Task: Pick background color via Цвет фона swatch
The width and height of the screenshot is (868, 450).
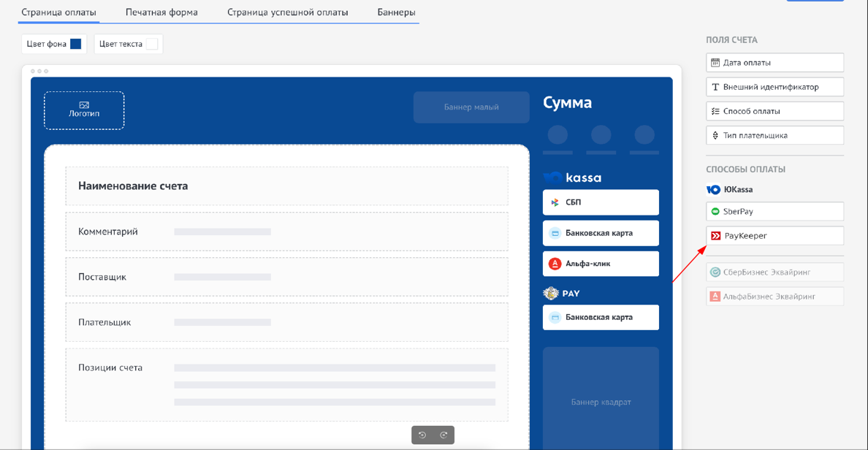Action: (x=76, y=44)
